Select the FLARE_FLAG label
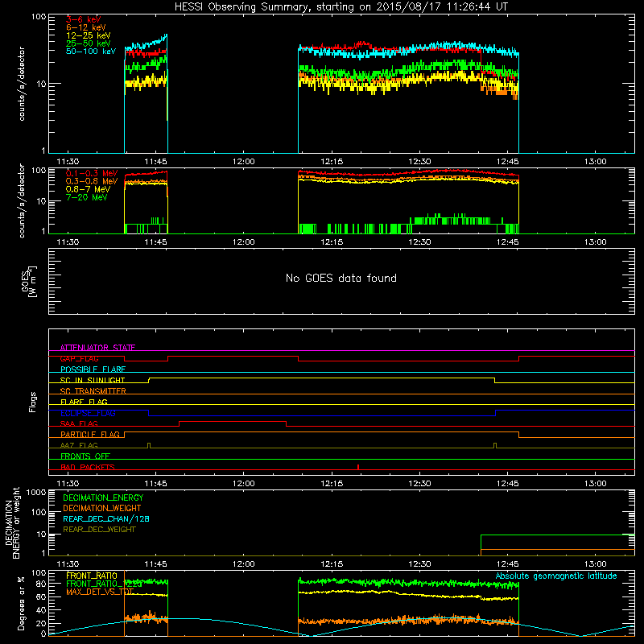Image resolution: width=644 pixels, height=644 pixels. [x=84, y=402]
